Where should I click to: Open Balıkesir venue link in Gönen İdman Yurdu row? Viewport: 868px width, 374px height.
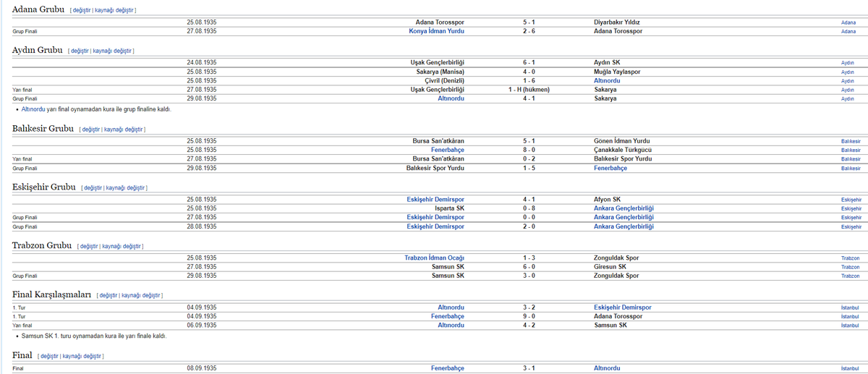click(851, 140)
